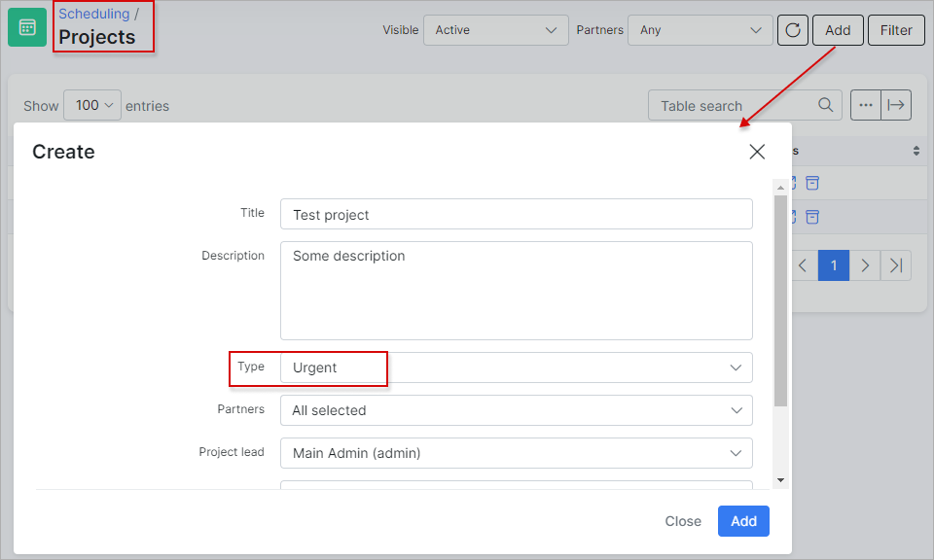Expand the Project lead dropdown
This screenshot has height=560, width=934.
pyautogui.click(x=517, y=453)
